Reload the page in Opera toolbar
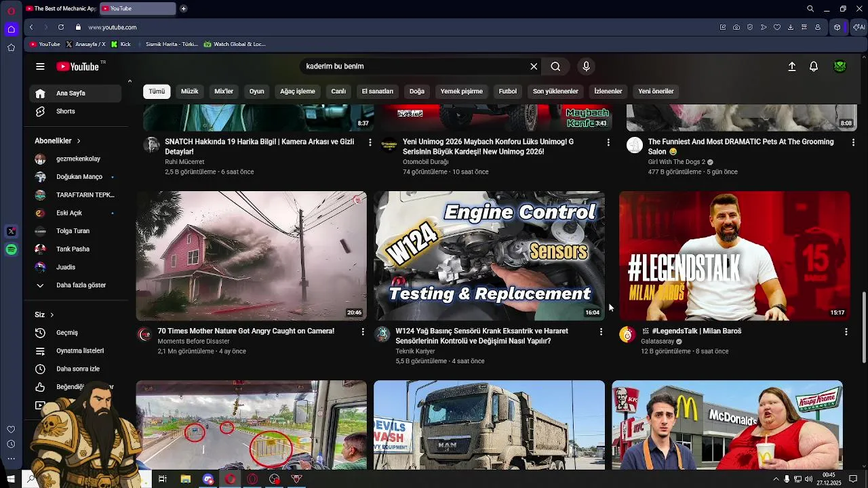This screenshot has height=488, width=868. (x=61, y=27)
